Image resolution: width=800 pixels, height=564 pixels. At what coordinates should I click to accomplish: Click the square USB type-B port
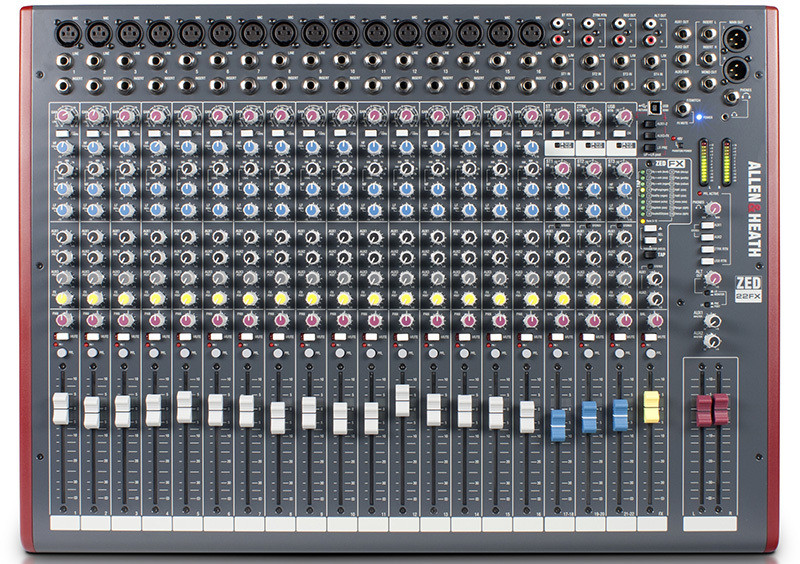pos(655,108)
